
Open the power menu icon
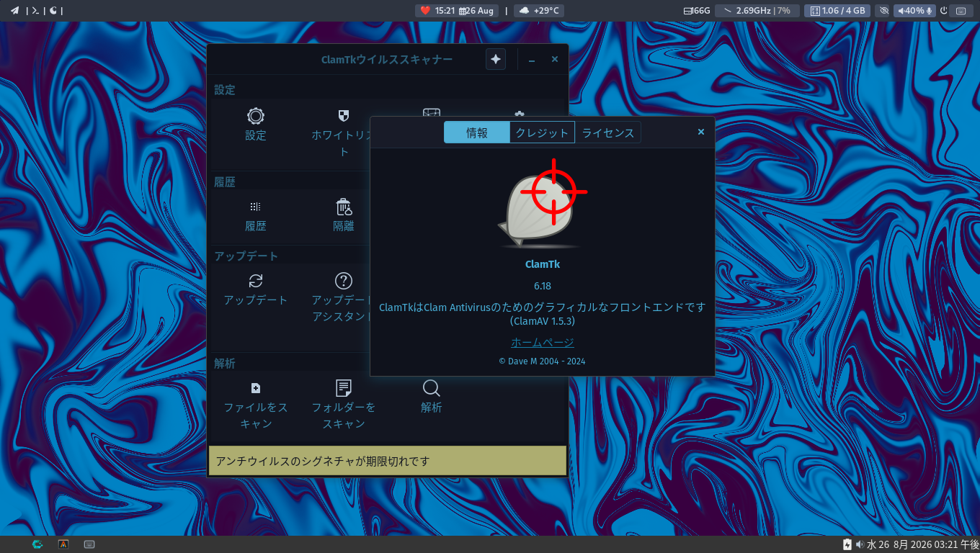tap(944, 10)
